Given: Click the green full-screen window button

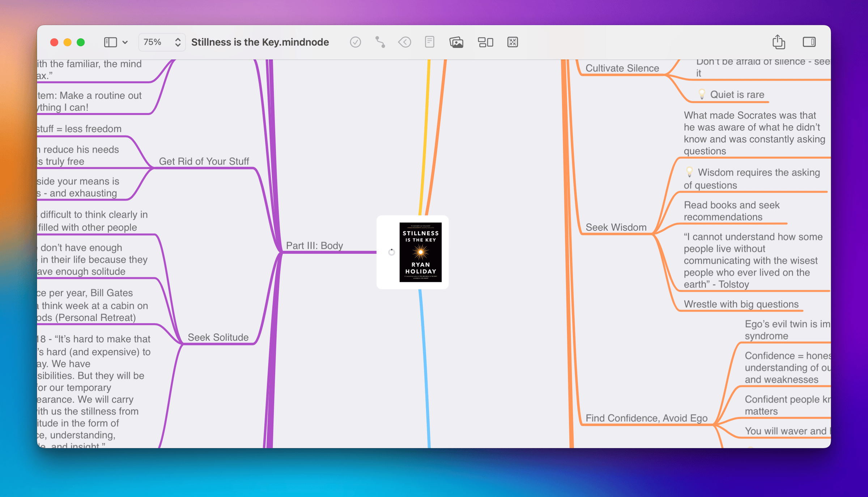Looking at the screenshot, I should click(x=81, y=42).
